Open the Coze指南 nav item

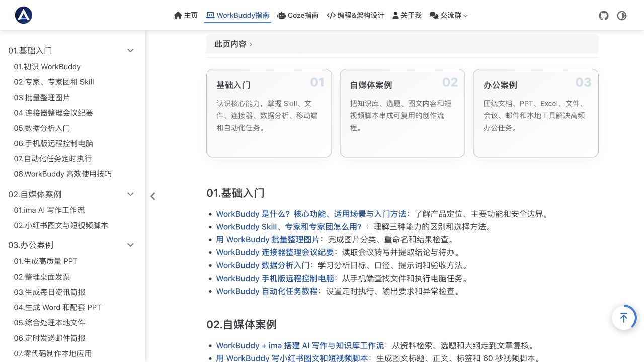(298, 15)
